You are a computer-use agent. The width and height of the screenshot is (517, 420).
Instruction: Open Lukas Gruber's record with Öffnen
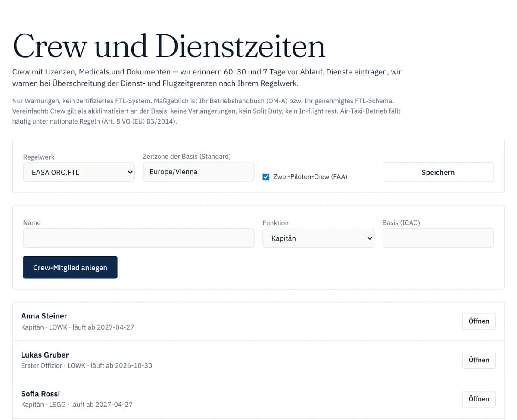click(479, 360)
